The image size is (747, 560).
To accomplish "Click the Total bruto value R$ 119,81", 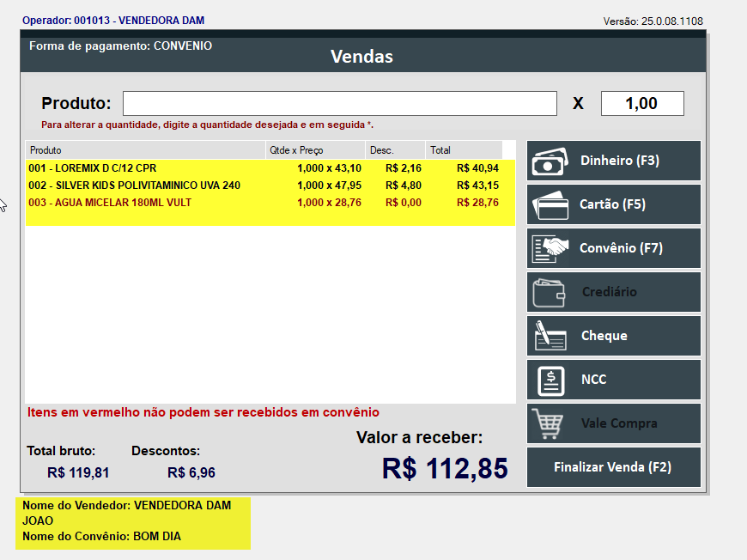I will [78, 472].
